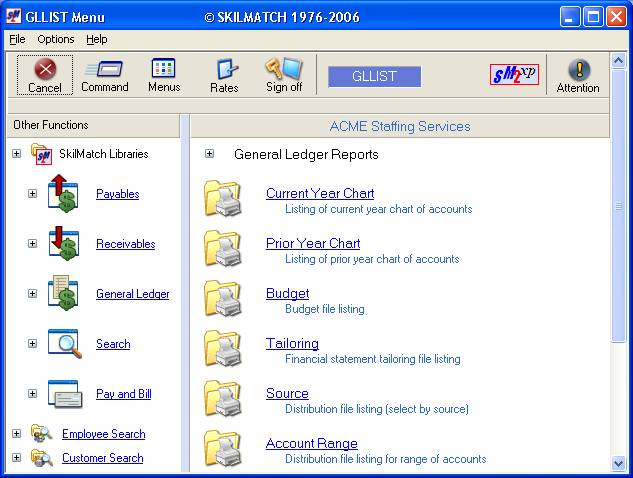633x478 pixels.
Task: Click the scrollbar up arrow
Action: click(x=618, y=61)
